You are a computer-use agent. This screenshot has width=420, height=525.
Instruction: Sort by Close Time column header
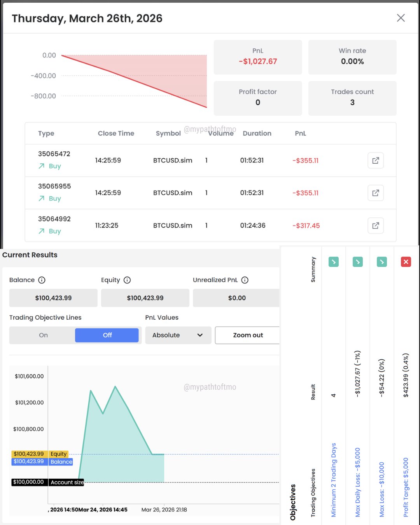coord(116,133)
